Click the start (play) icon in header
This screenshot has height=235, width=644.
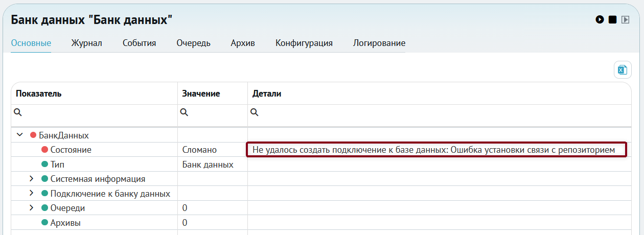point(600,19)
